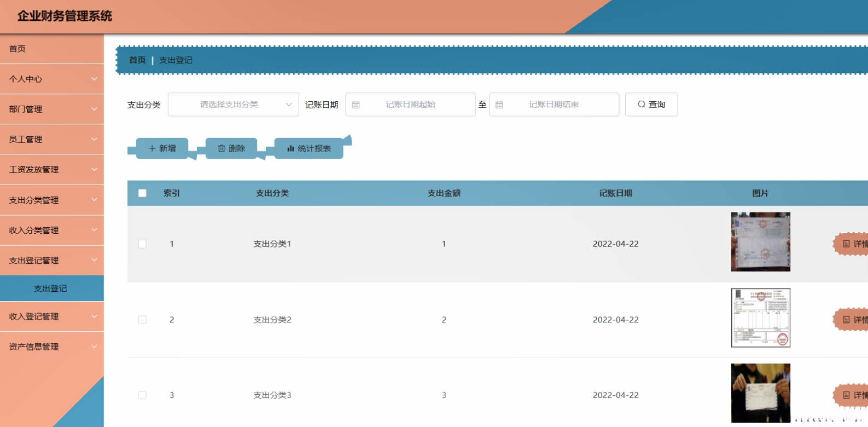The width and height of the screenshot is (868, 427).
Task: Click the 查询 search button
Action: click(x=651, y=105)
